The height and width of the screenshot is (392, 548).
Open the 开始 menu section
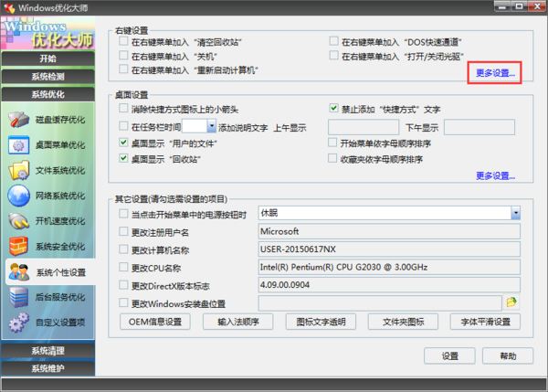click(47, 58)
